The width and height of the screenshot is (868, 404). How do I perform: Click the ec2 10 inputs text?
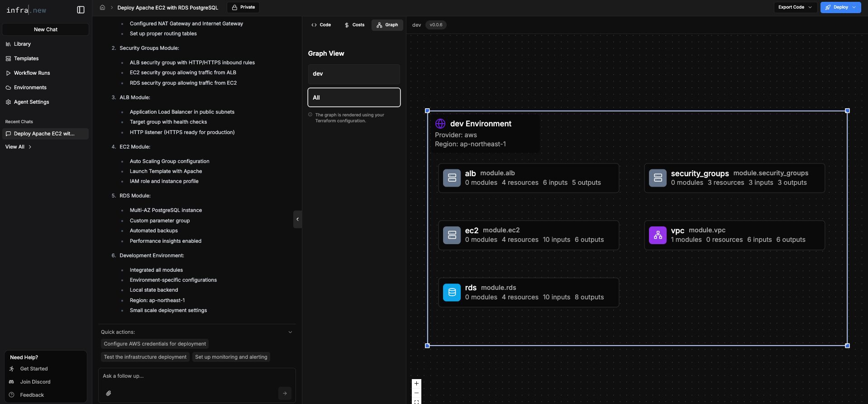[x=556, y=240]
